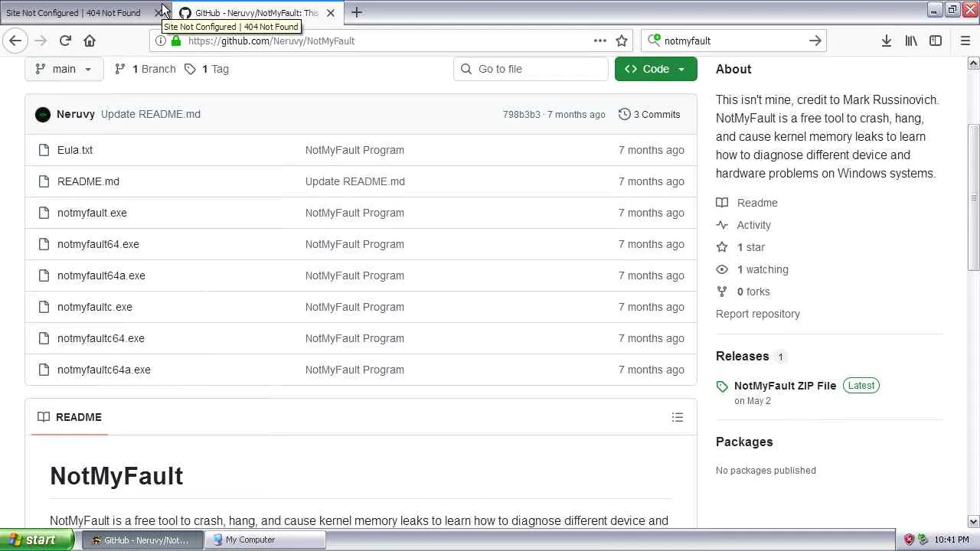
Task: Open the browser downloads panel
Action: click(x=887, y=41)
